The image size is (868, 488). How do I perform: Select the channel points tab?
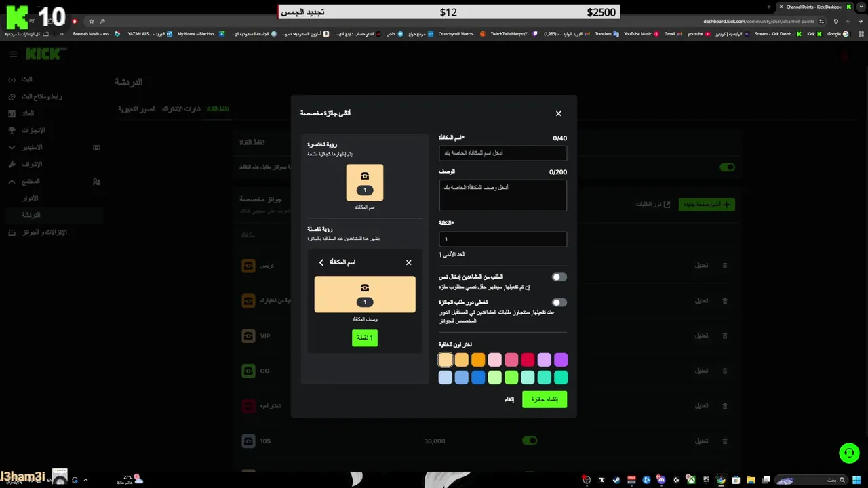tap(218, 109)
